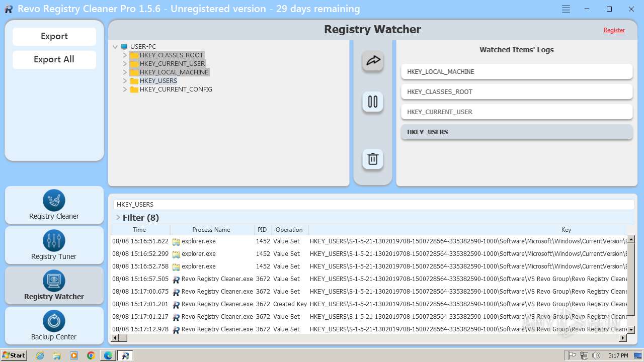Image resolution: width=644 pixels, height=362 pixels.
Task: Follow the Register link
Action: pos(614,30)
